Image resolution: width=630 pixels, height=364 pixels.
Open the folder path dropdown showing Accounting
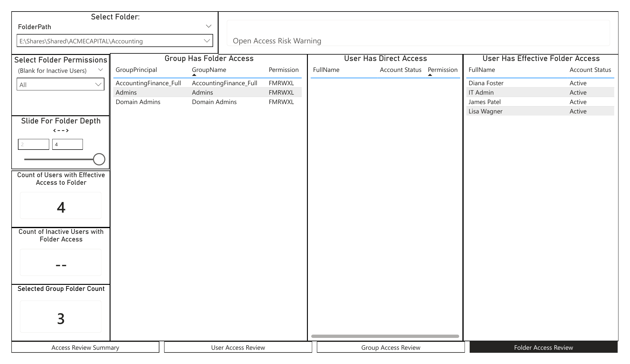point(115,41)
